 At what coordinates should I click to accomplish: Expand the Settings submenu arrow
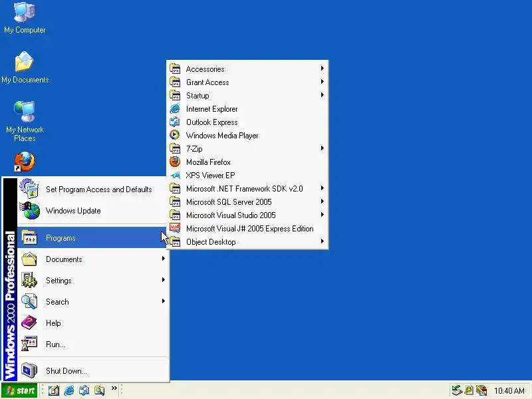click(x=164, y=280)
